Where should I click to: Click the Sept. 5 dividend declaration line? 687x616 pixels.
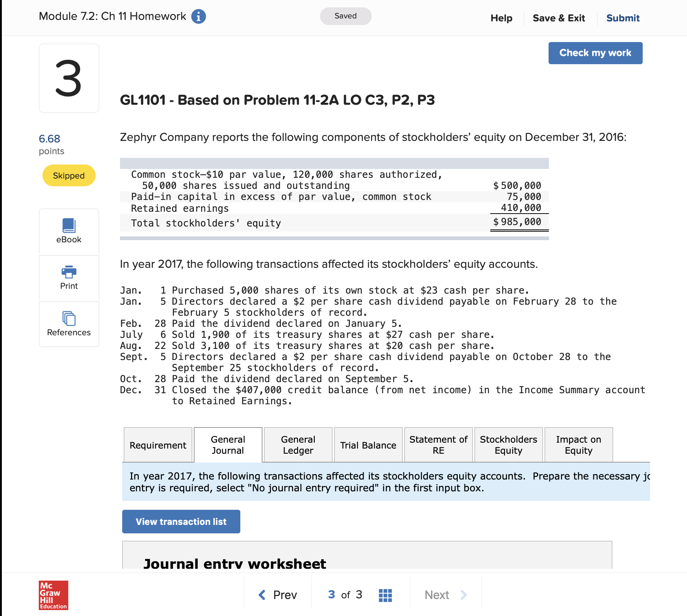click(x=365, y=362)
